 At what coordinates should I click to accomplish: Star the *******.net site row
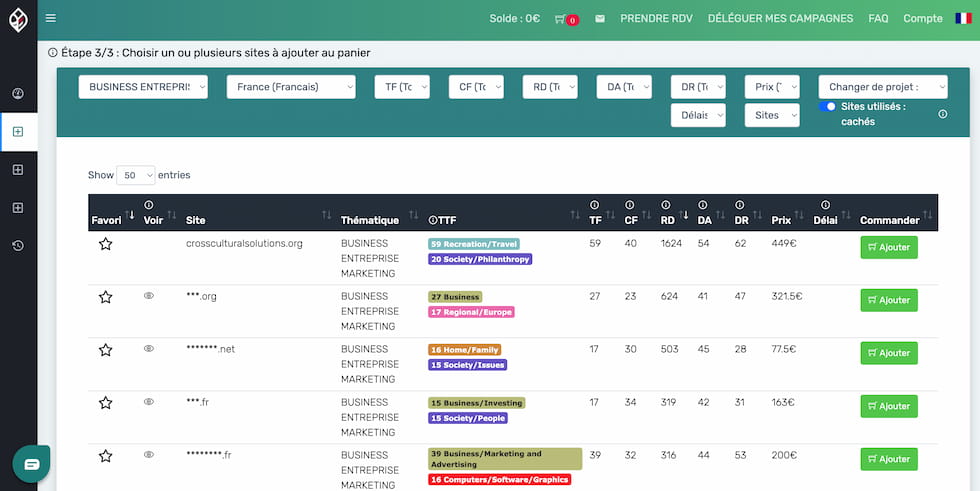(106, 350)
